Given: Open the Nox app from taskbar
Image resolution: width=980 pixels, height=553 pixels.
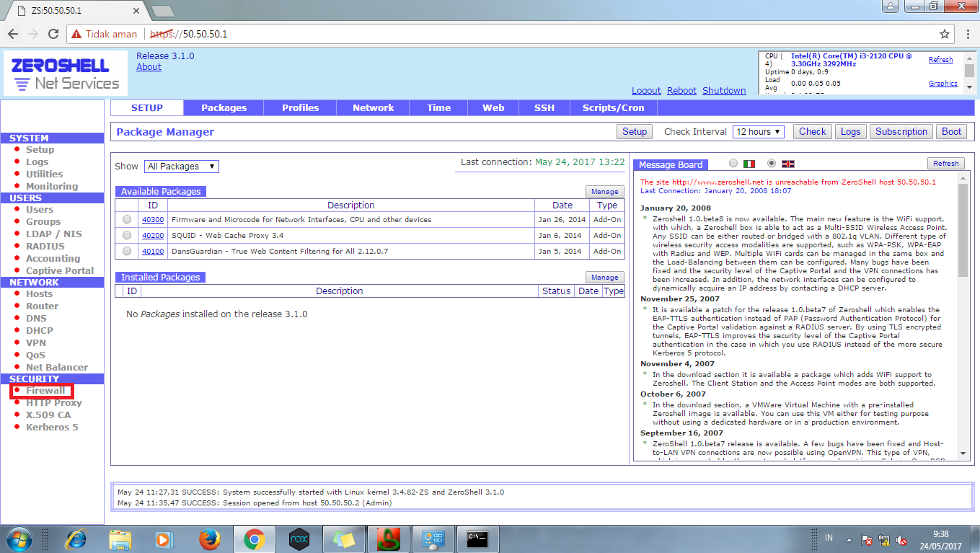Looking at the screenshot, I should coord(299,539).
